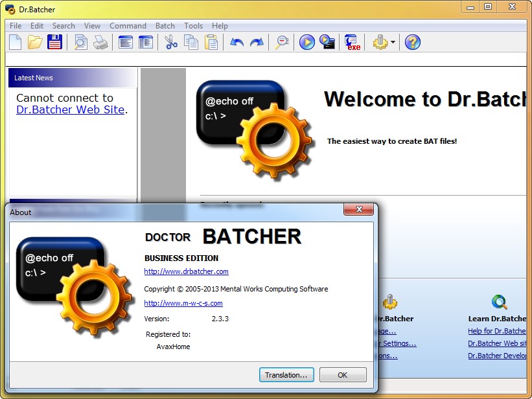Minimize the Dr.Batcher window
532x399 pixels.
(470, 6)
